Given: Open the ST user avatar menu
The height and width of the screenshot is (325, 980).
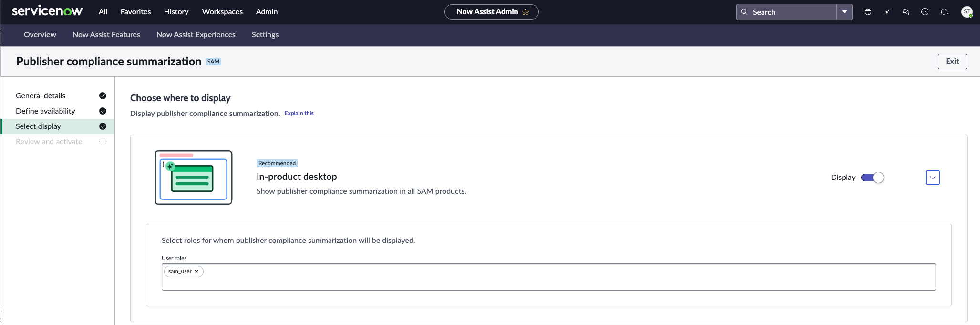Looking at the screenshot, I should coord(967,12).
